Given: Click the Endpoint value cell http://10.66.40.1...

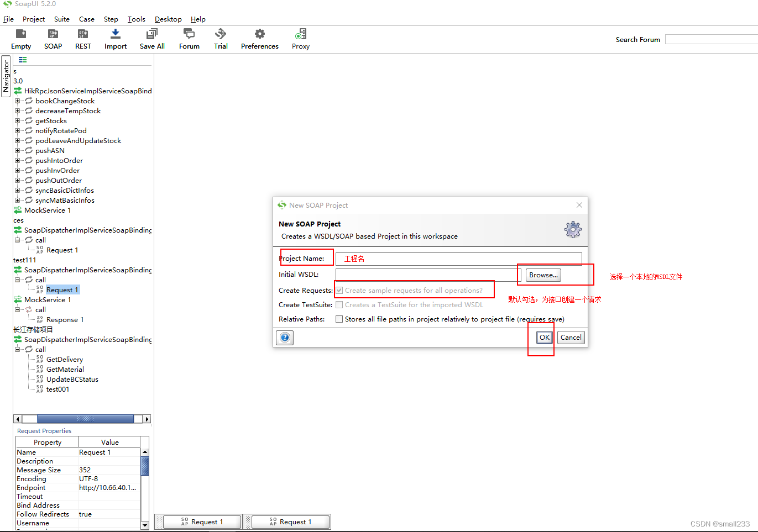Looking at the screenshot, I should [109, 487].
